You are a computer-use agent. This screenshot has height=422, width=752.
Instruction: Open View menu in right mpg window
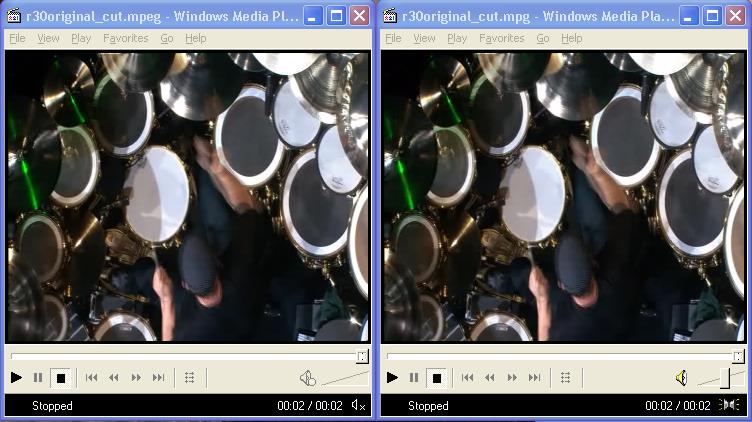coord(424,38)
